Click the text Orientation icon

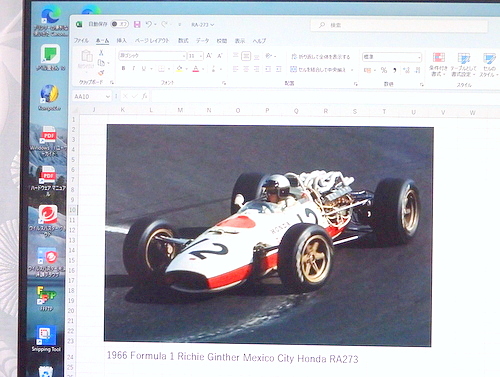(x=269, y=56)
